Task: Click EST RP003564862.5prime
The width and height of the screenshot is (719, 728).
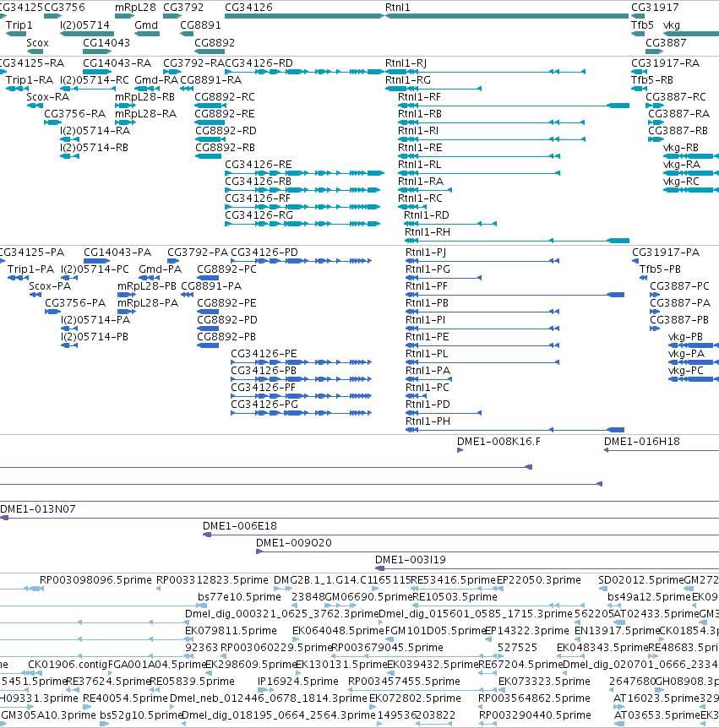Action: tap(535, 698)
